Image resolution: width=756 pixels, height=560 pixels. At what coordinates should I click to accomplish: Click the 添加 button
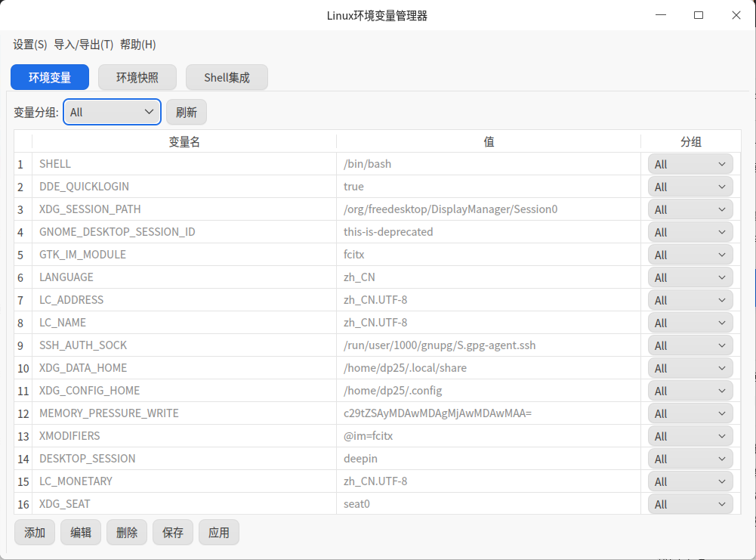click(35, 533)
